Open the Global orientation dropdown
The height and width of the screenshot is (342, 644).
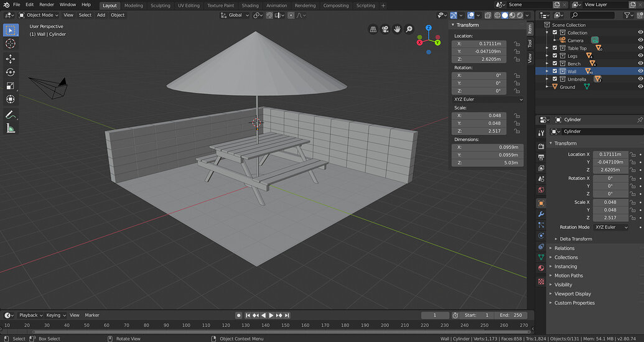[235, 15]
